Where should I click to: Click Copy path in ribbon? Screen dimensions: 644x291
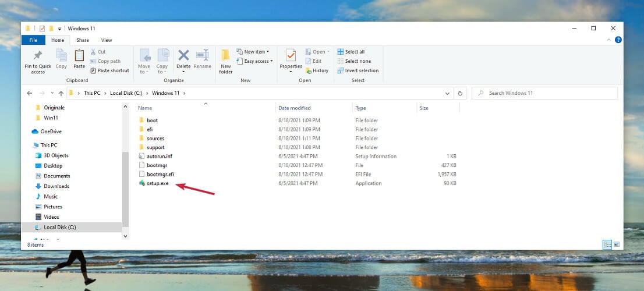[105, 61]
